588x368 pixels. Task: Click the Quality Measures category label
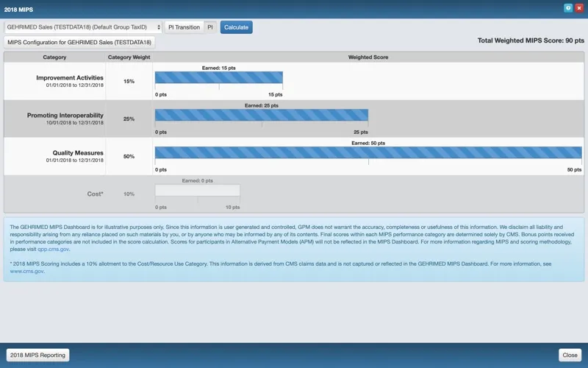(x=78, y=153)
